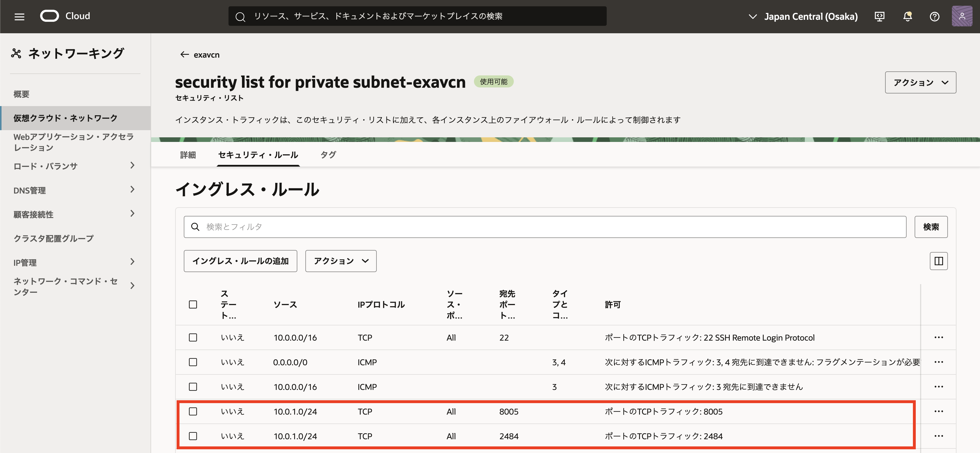
Task: Select the port 22 SSH rule checkbox
Action: coord(193,337)
